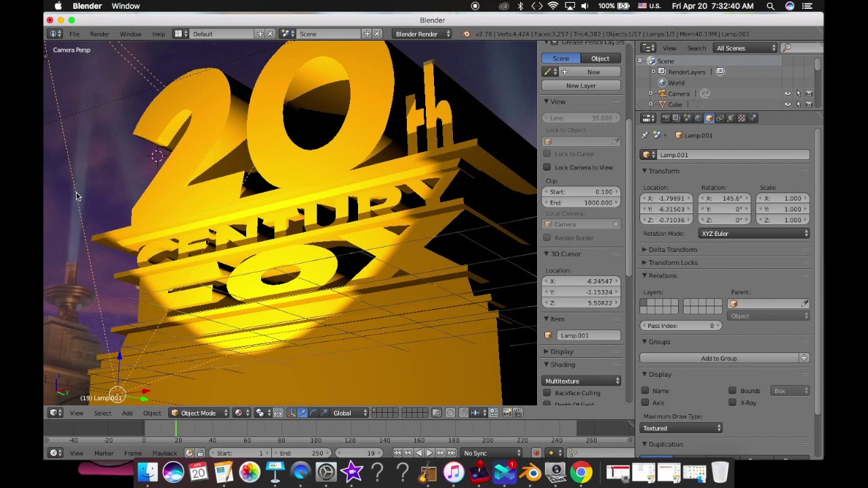Click the timeline use preview range clock icon

pos(189,453)
